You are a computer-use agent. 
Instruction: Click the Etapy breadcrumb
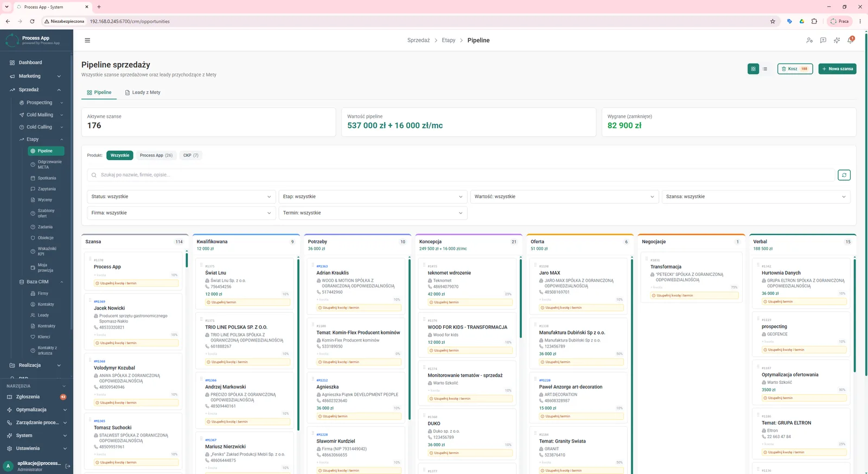coord(449,40)
